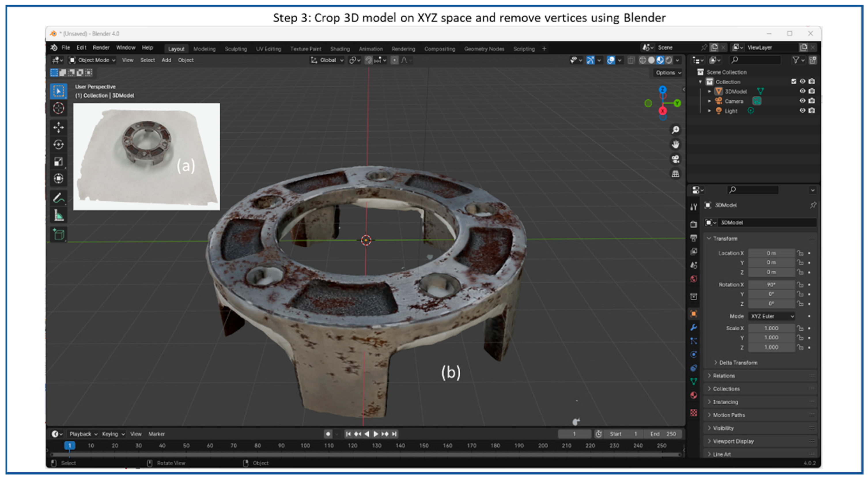Screen dimensions: 868x481
Task: Expand the Delta Transform section
Action: (x=738, y=363)
